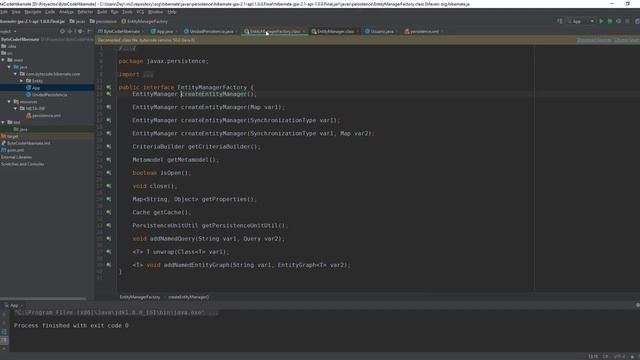
Task: Collapse the com.bytecode.hibernate.core package
Action: click(x=16, y=74)
